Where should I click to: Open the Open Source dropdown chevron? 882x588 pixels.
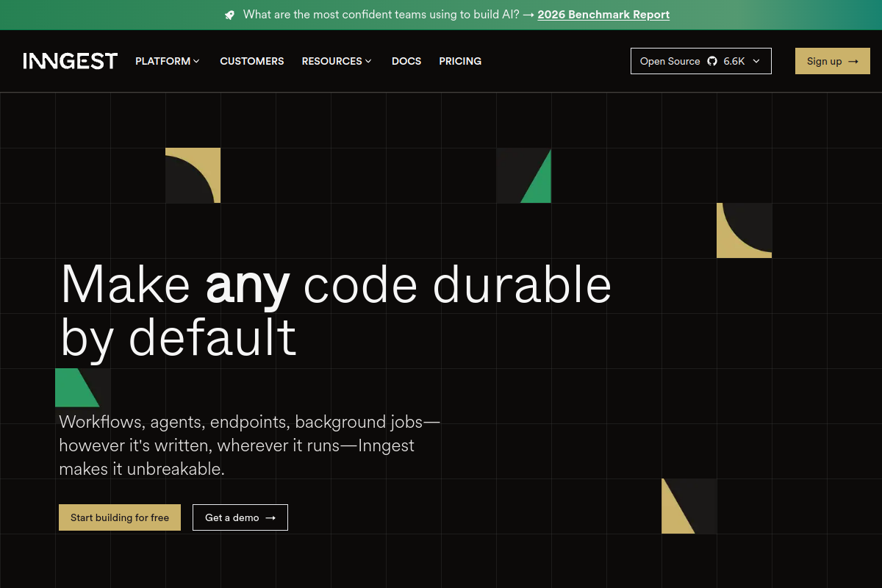pos(757,61)
